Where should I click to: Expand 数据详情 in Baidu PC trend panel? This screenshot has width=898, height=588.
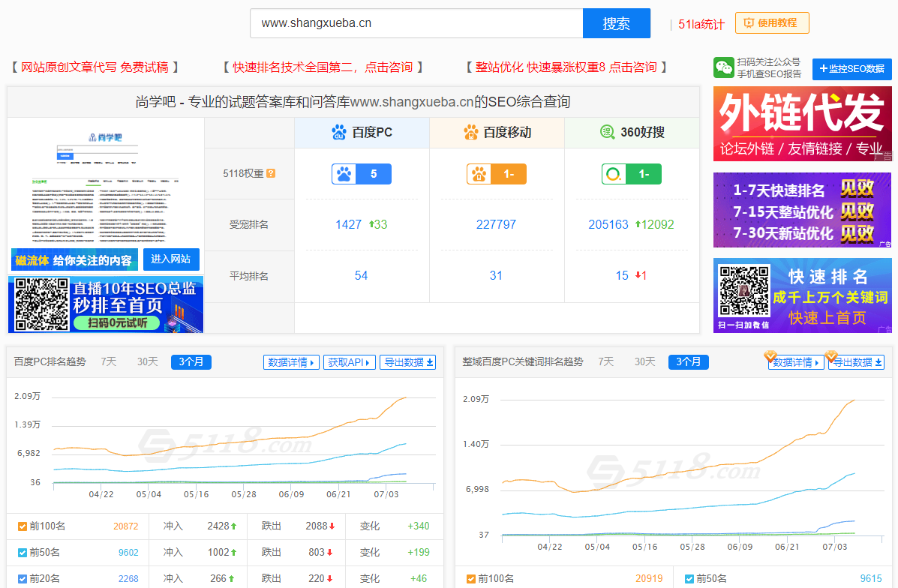point(291,362)
